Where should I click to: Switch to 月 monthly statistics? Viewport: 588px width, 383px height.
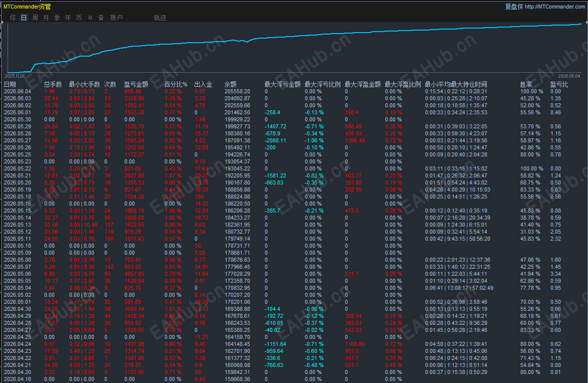pos(46,18)
